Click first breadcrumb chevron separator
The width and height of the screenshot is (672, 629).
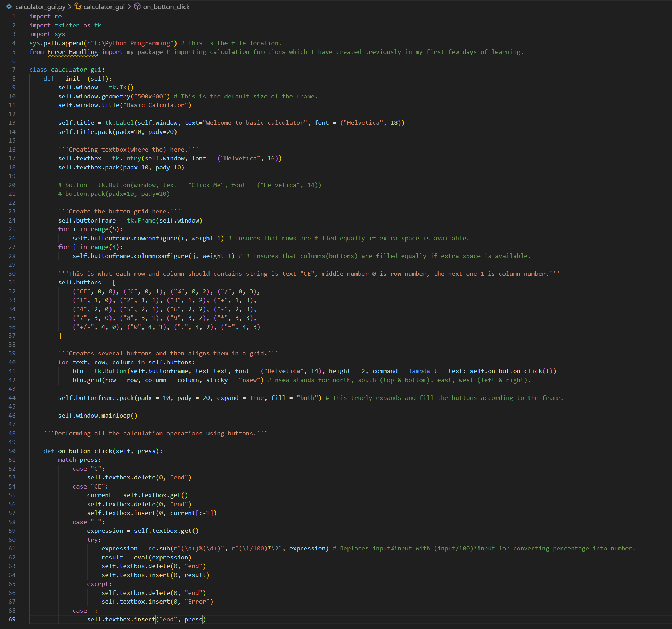(69, 7)
